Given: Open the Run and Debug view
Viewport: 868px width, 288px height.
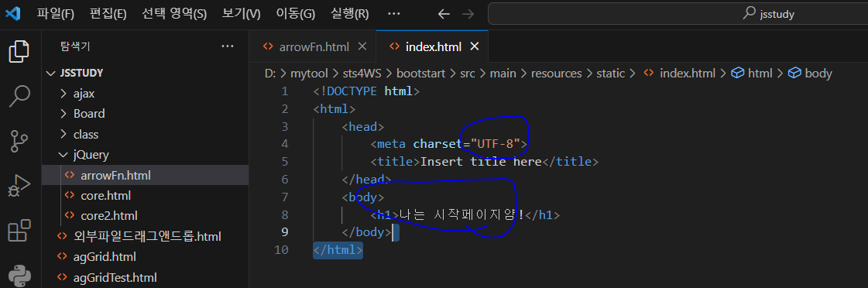Looking at the screenshot, I should [19, 186].
